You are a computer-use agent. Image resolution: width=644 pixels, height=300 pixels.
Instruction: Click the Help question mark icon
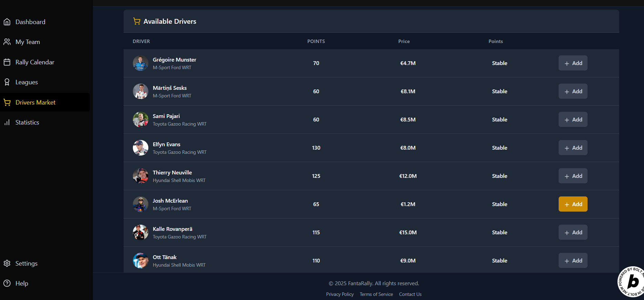pos(7,283)
